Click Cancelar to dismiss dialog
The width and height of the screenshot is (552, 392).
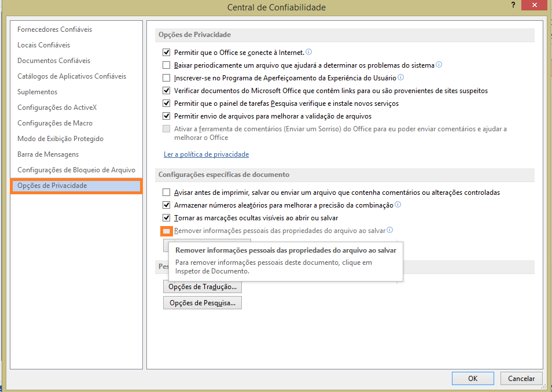point(521,378)
